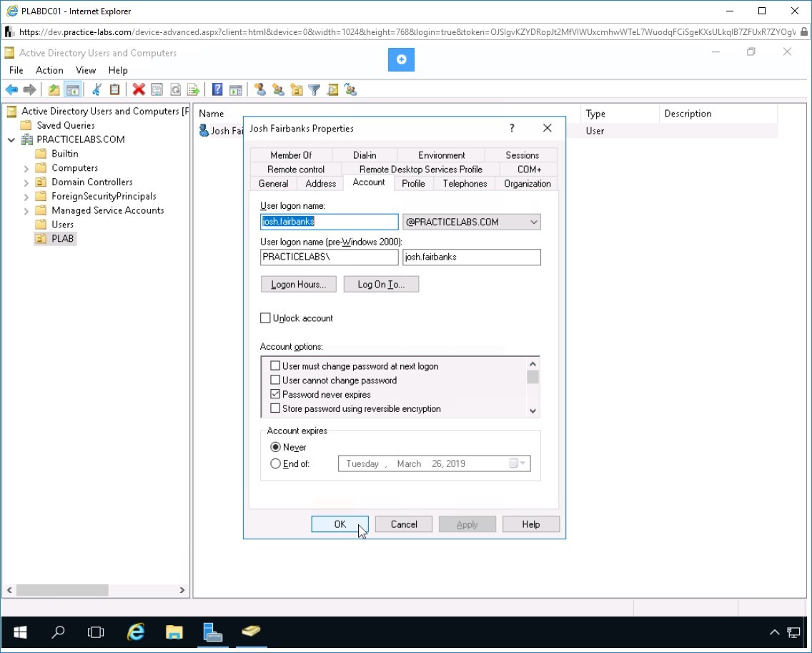Image resolution: width=812 pixels, height=653 pixels.
Task: Expand the Domain Controllers node
Action: pos(26,182)
